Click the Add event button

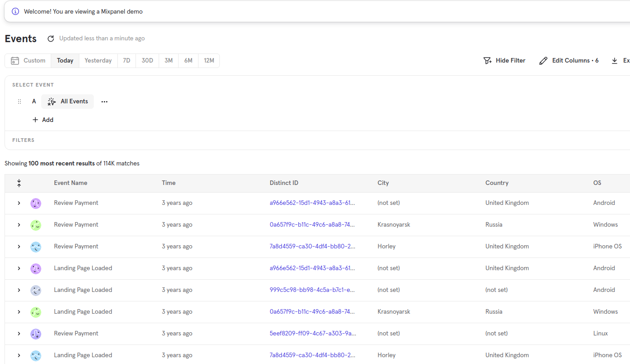coord(43,120)
